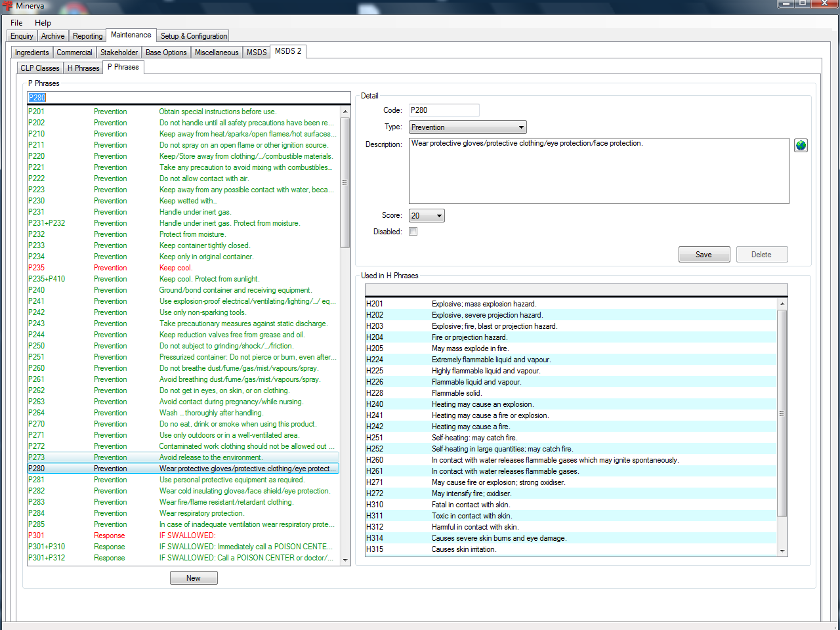Select the Base Options sub-tab
The width and height of the screenshot is (840, 630).
tap(166, 52)
